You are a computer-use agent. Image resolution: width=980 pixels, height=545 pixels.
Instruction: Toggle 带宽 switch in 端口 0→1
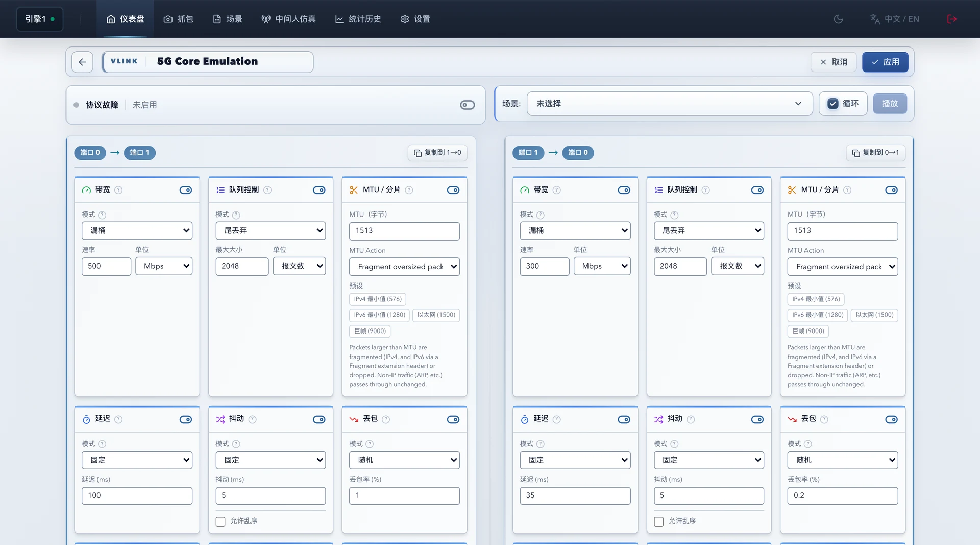[186, 190]
